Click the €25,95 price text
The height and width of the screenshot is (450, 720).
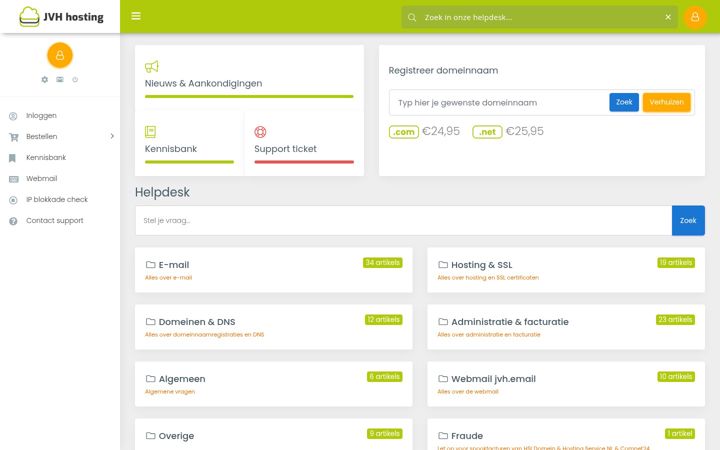point(524,131)
